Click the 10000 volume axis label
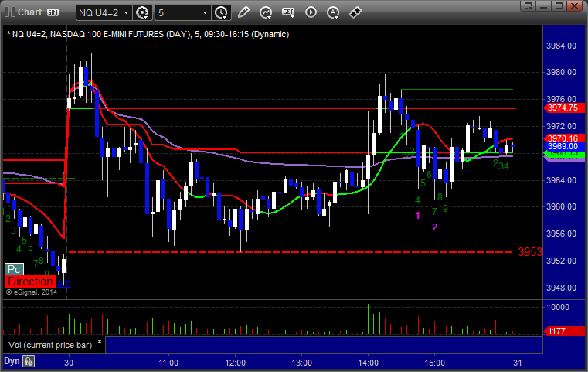 [558, 307]
